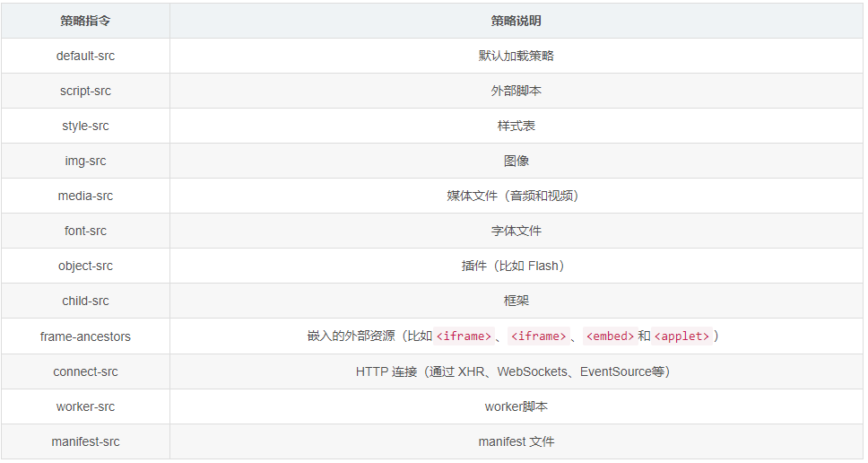
Task: Select the worker-src cell
Action: [x=85, y=406]
